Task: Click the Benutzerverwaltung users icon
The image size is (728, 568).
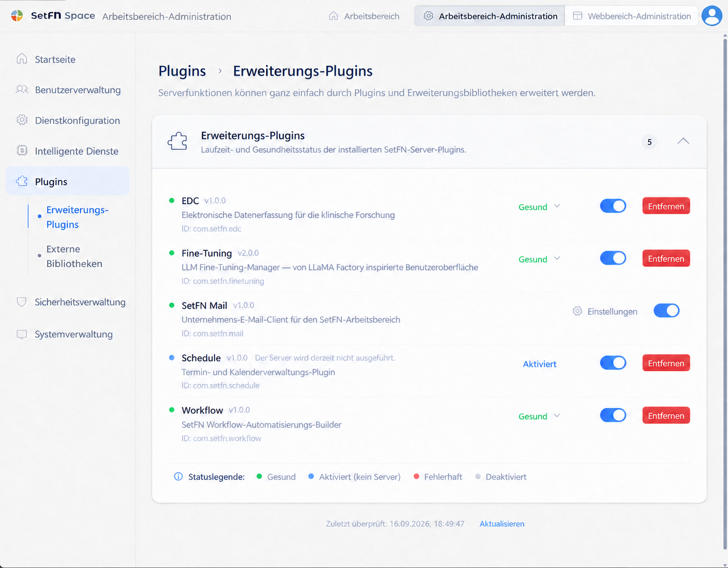Action: pos(22,90)
